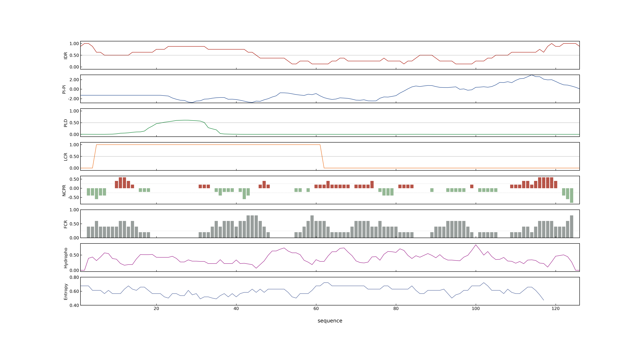The image size is (644, 343).
Task: Click the IDR axis label
Action: pos(66,55)
